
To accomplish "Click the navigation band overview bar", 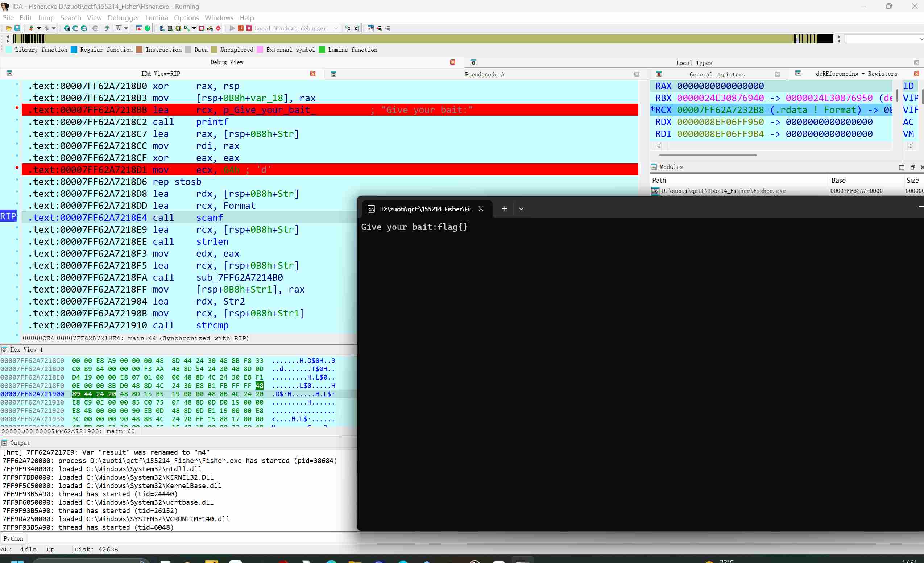I will 413,39.
